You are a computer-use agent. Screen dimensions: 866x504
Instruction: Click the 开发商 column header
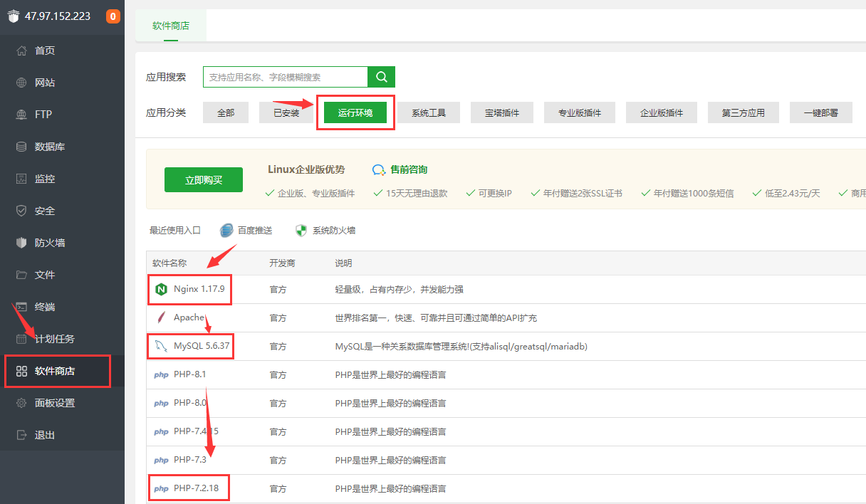point(282,263)
